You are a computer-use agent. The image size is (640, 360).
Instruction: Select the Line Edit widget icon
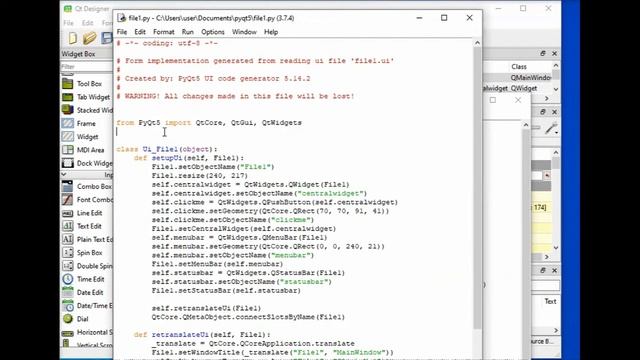coord(68,213)
